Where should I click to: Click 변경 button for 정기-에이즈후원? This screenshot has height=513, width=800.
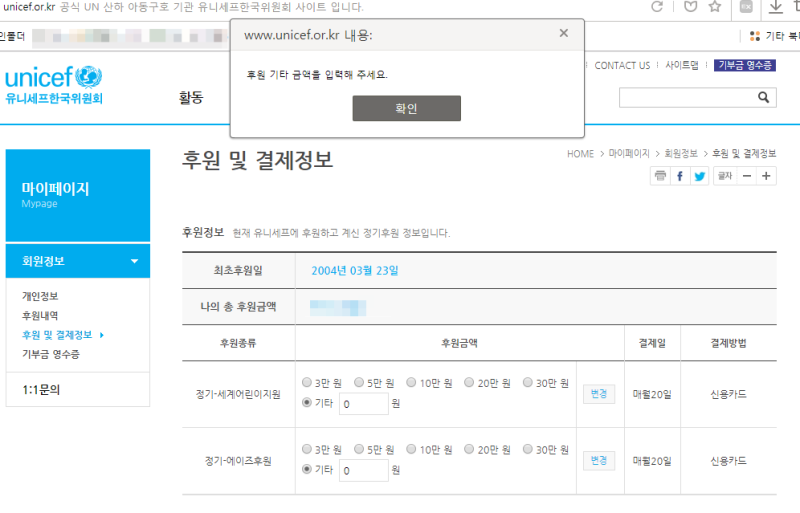(599, 461)
